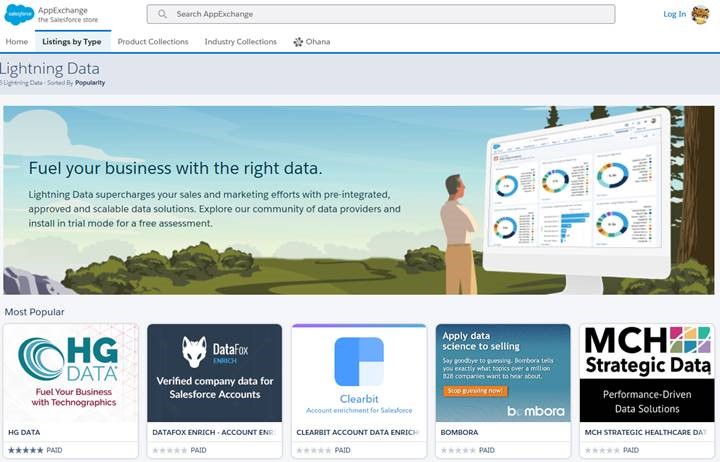Image resolution: width=720 pixels, height=462 pixels.
Task: Go to the Home tab
Action: [x=17, y=42]
